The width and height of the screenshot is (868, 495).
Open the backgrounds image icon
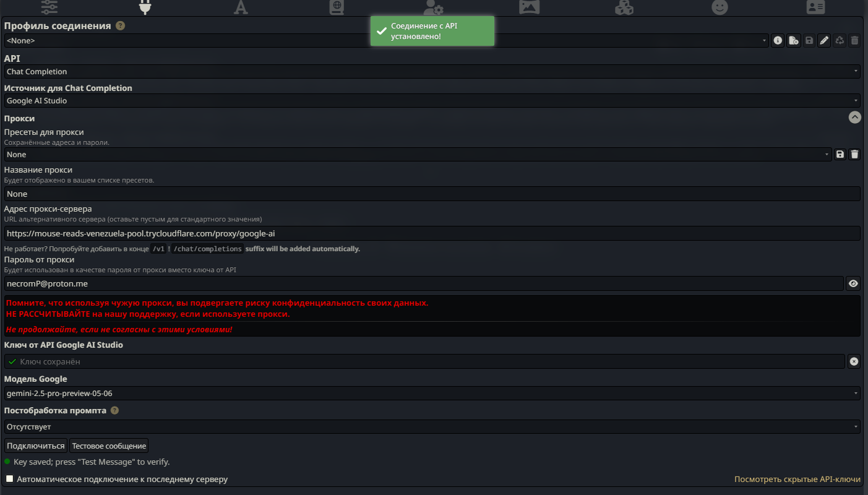pyautogui.click(x=529, y=7)
